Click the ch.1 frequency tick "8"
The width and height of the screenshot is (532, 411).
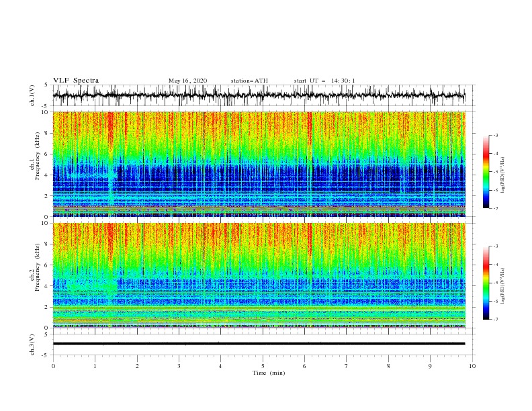(x=46, y=133)
